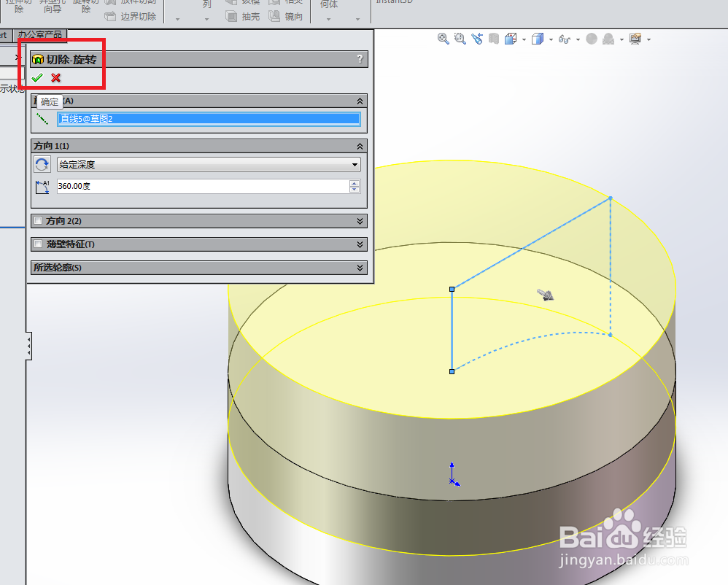The width and height of the screenshot is (728, 585).
Task: Increase angle with the spinner up arrow
Action: [x=355, y=183]
